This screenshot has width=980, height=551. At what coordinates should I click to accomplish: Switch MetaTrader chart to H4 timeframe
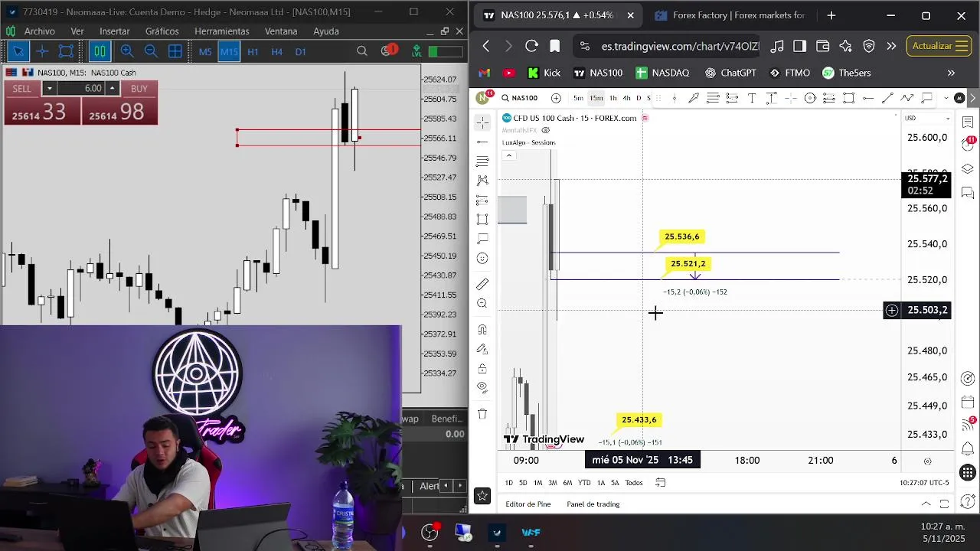[276, 51]
